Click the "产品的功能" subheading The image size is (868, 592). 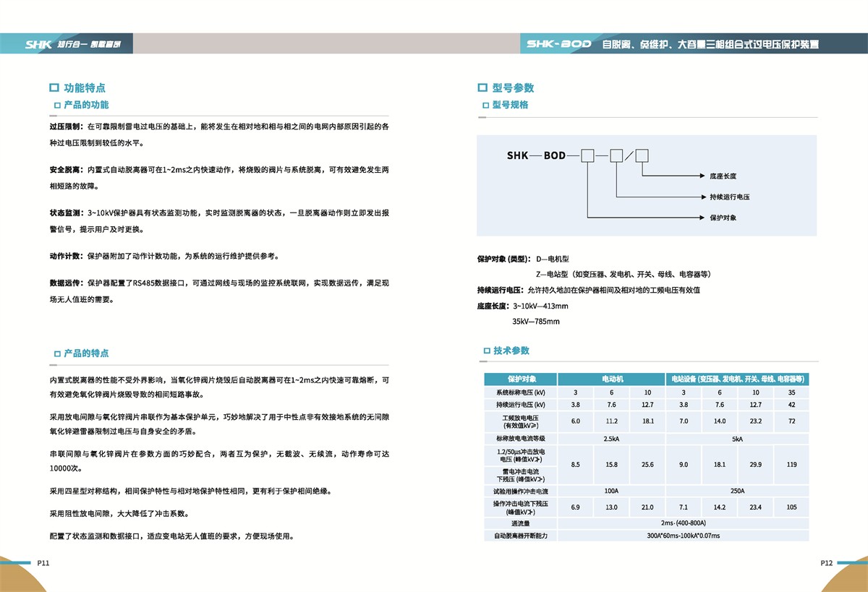point(86,105)
